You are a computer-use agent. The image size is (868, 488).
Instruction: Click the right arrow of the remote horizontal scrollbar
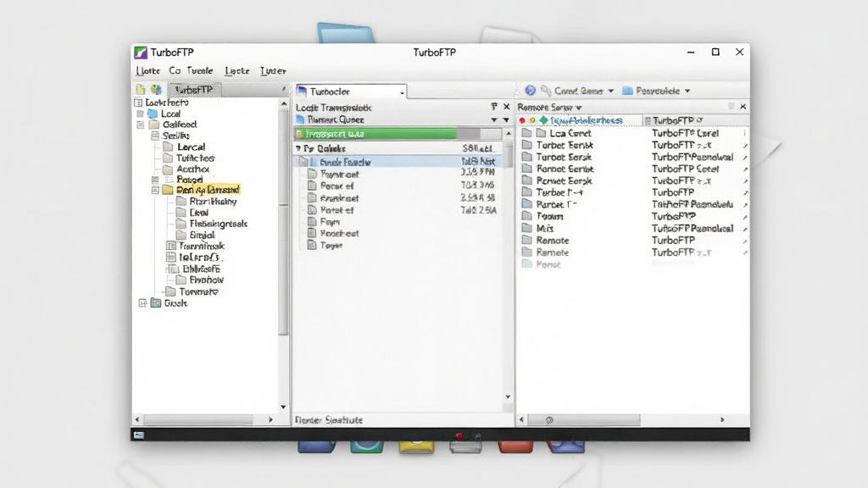(x=722, y=420)
